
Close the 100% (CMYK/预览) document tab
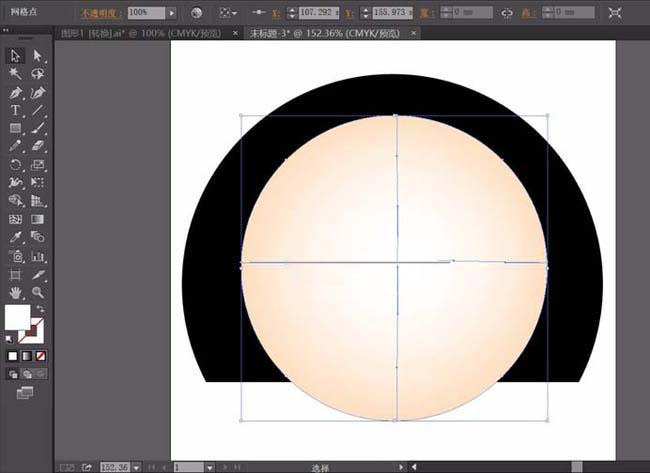(235, 33)
